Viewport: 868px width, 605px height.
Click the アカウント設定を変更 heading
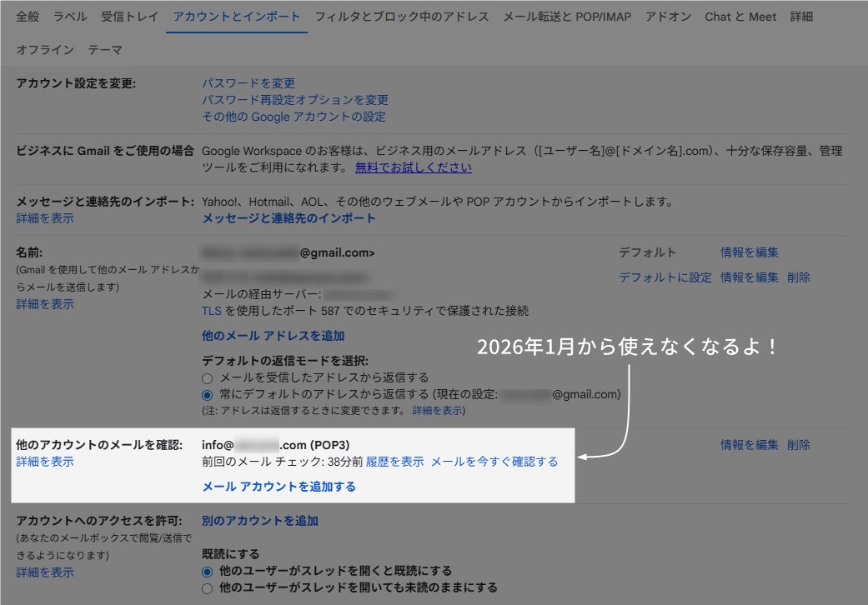click(x=76, y=83)
